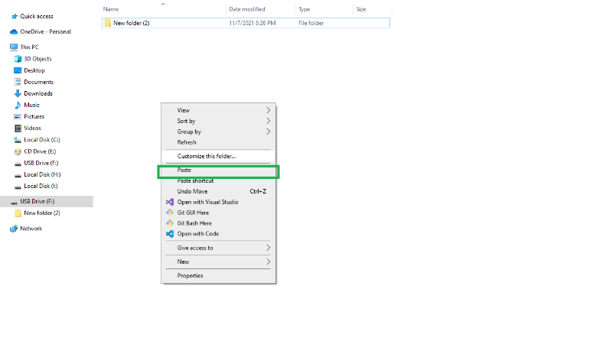
Task: Click the Local Disk (C:) drive icon
Action: [18, 140]
